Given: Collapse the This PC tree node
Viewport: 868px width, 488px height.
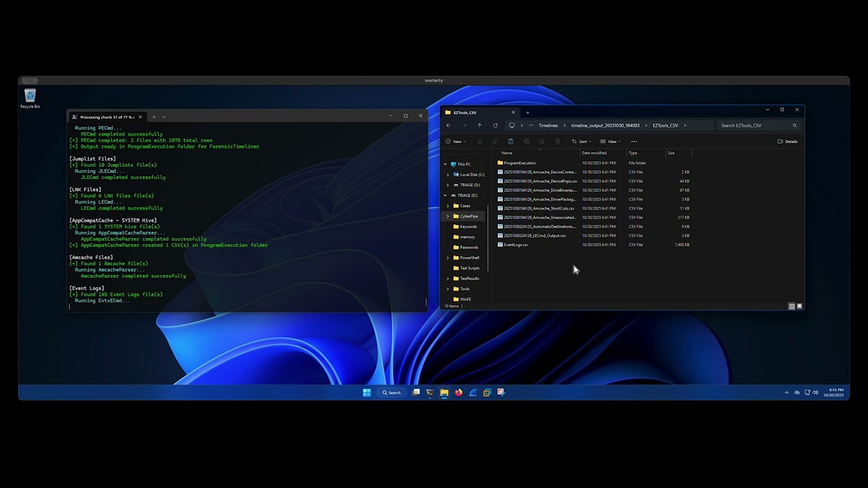Looking at the screenshot, I should point(446,164).
